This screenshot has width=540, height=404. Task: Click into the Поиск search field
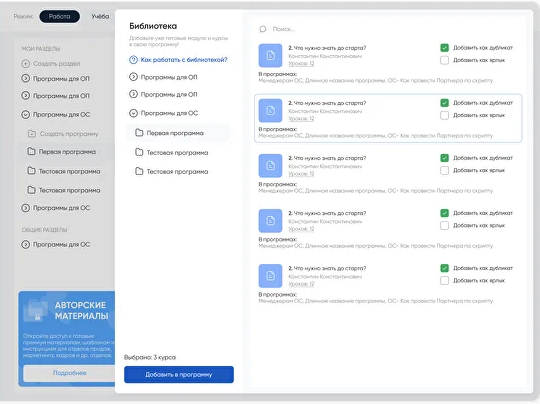coord(389,29)
